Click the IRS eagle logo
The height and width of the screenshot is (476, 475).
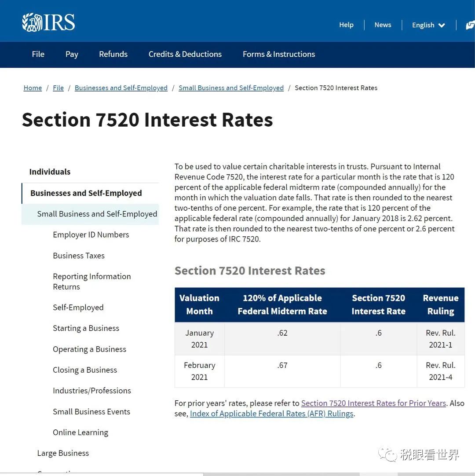click(48, 22)
